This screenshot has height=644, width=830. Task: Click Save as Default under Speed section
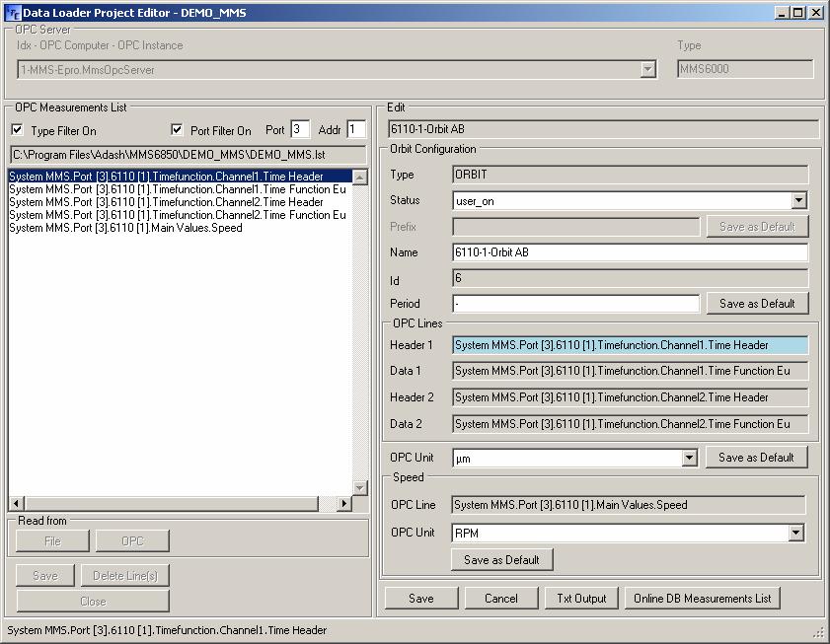tap(501, 560)
